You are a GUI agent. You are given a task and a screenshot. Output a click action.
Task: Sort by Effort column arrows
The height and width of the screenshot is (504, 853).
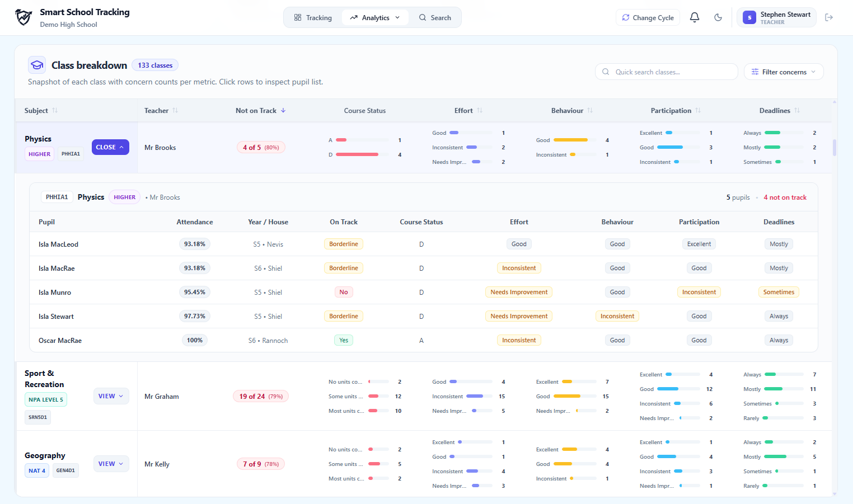pos(480,111)
